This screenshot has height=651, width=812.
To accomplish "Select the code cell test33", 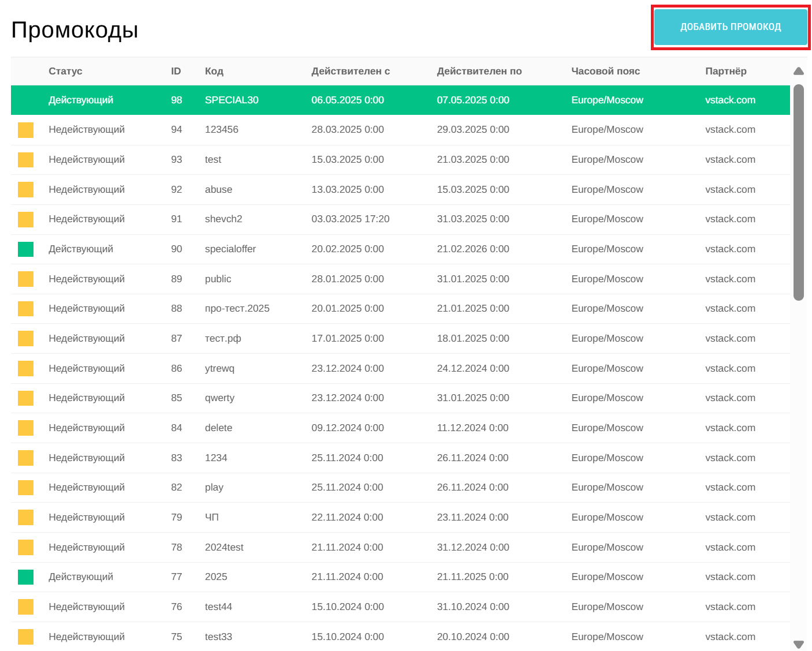I will point(218,637).
